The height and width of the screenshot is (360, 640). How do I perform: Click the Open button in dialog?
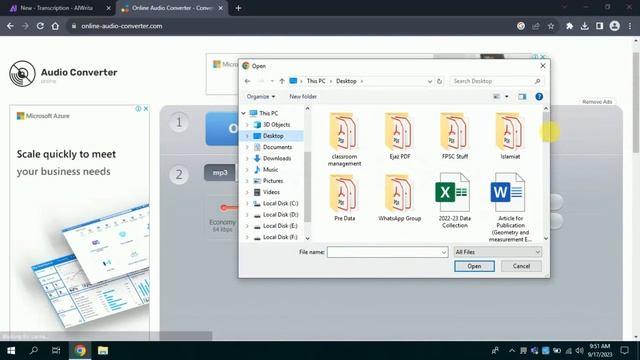(x=474, y=266)
